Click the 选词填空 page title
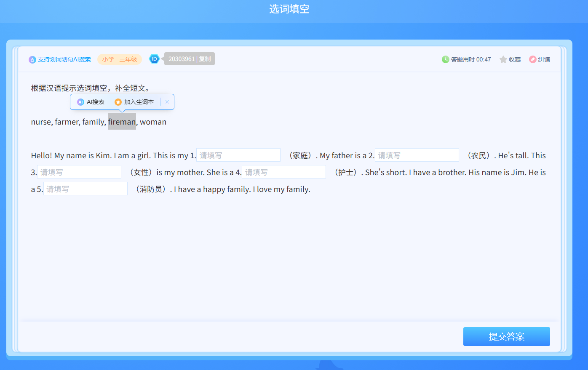Screen dimensions: 588x370 [x=289, y=9]
